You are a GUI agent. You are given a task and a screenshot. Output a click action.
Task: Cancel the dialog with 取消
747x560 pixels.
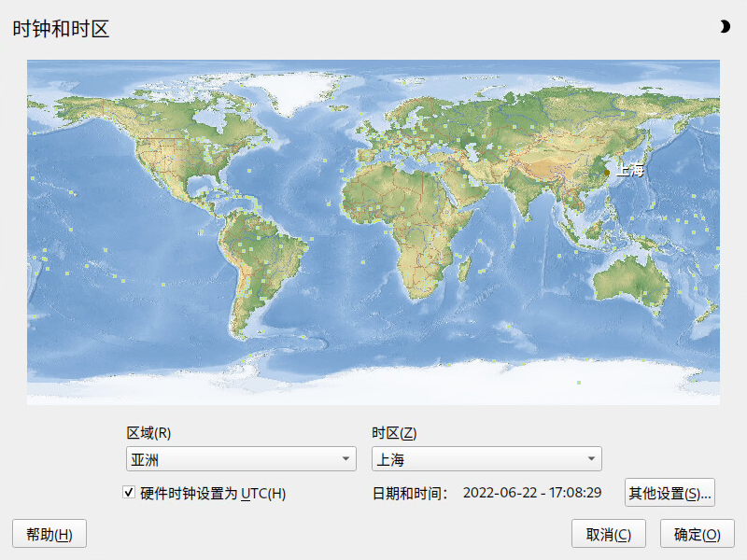click(x=608, y=535)
